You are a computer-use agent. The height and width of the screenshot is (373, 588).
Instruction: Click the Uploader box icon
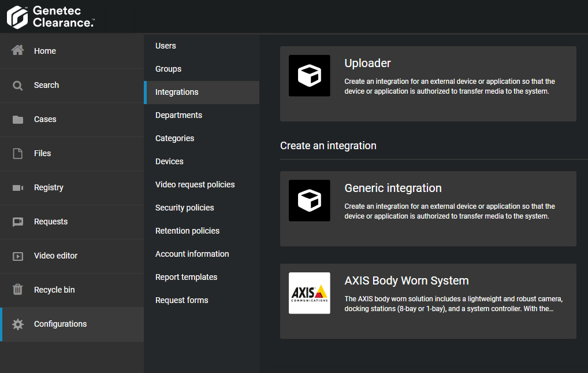click(x=310, y=76)
